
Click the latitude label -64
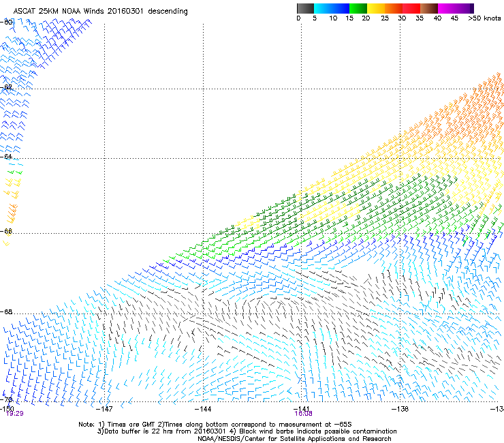click(6, 157)
